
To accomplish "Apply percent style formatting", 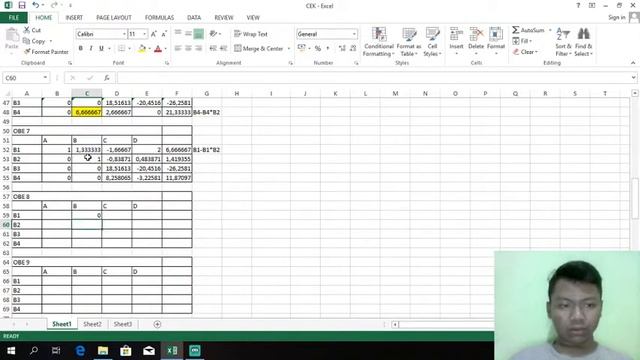I will (x=318, y=48).
